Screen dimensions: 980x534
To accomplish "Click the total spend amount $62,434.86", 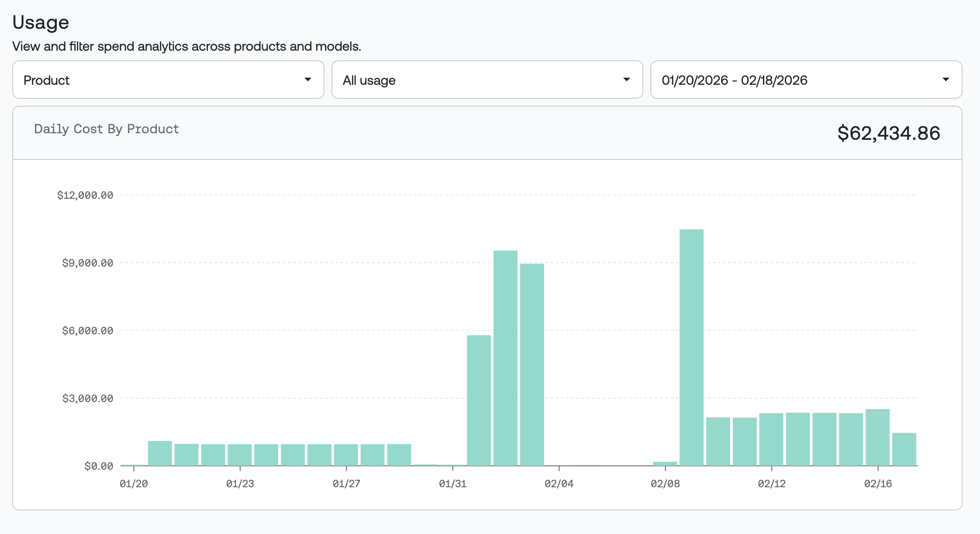I will (x=889, y=133).
